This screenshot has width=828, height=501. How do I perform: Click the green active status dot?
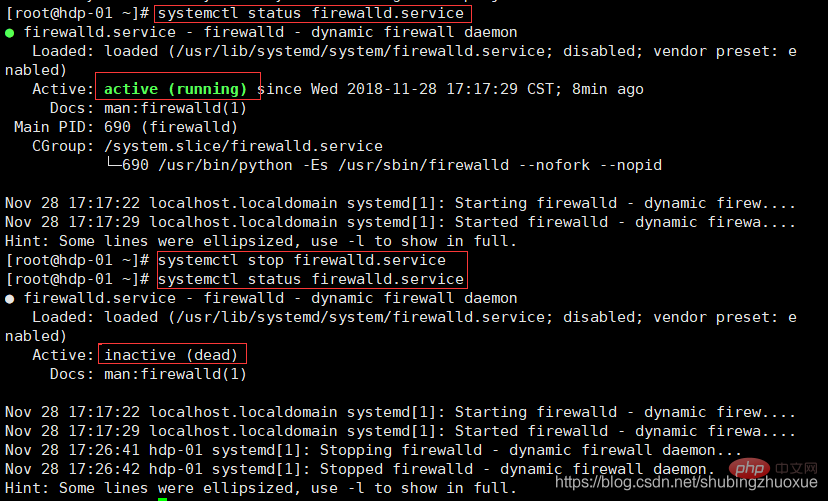[10, 33]
